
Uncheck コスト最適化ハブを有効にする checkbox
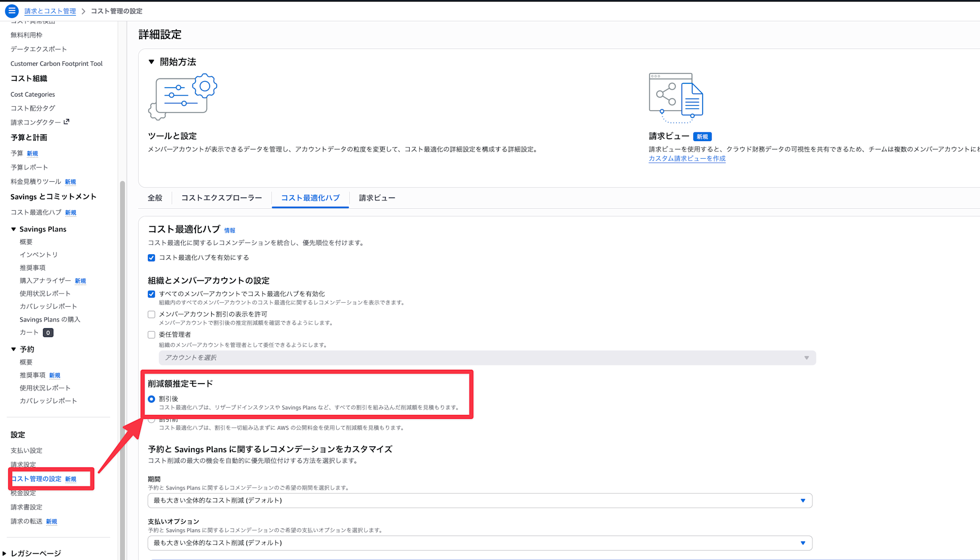[151, 258]
